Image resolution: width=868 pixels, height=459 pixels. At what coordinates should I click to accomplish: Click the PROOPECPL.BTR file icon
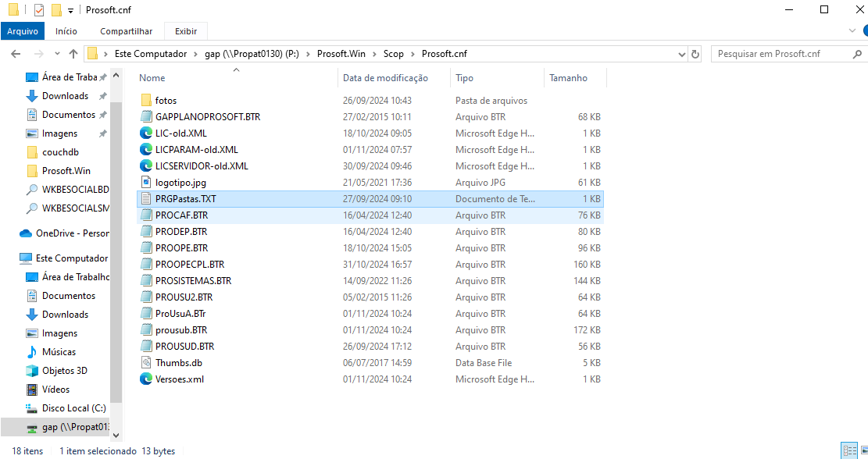click(146, 265)
